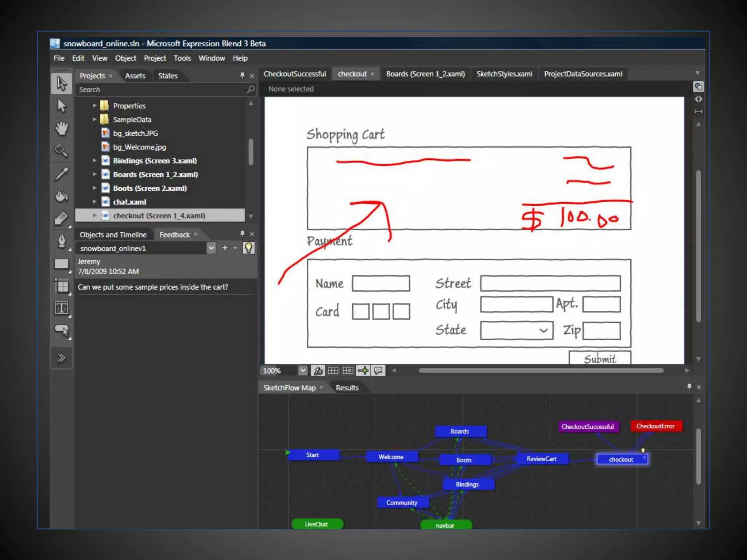Click the Submit button on the sketch
The width and height of the screenshot is (747, 560).
600,359
